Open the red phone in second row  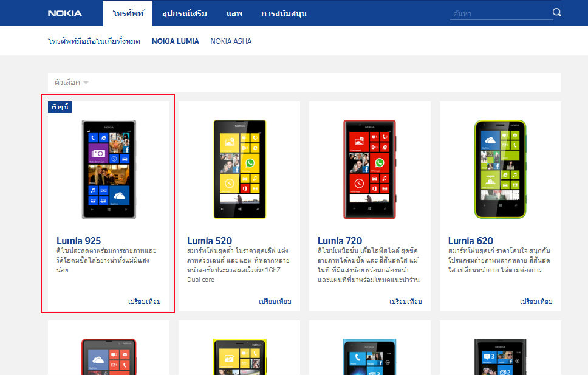[x=109, y=356]
